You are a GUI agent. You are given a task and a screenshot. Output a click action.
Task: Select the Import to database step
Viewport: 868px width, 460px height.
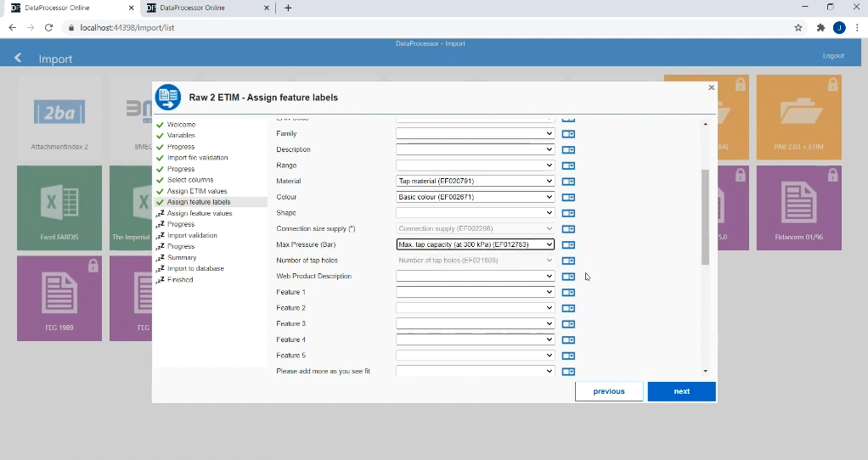(195, 268)
